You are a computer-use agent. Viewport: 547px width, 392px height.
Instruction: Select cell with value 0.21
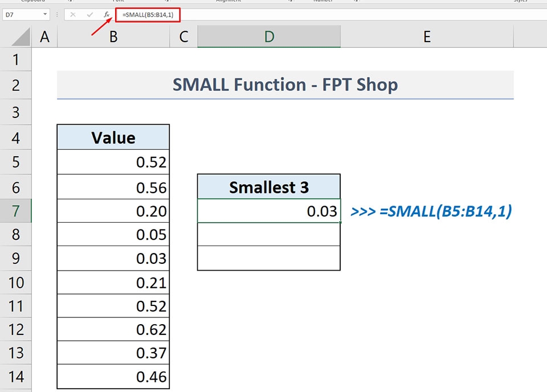click(x=113, y=283)
